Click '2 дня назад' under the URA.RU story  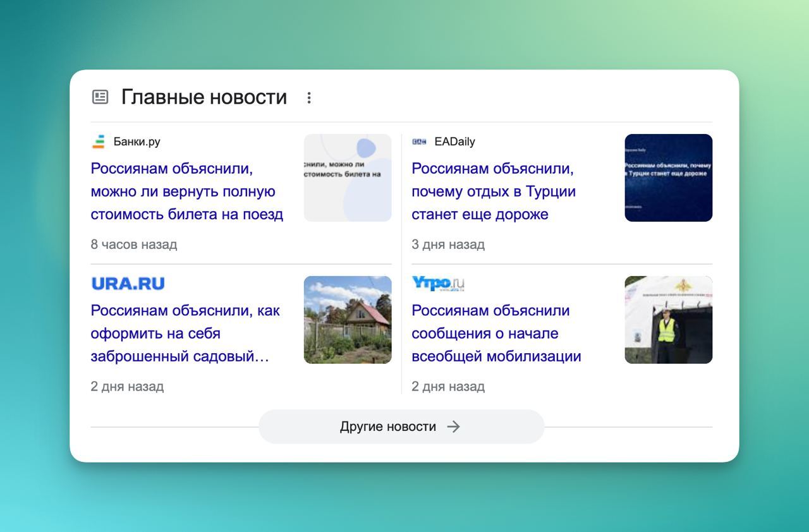point(127,387)
